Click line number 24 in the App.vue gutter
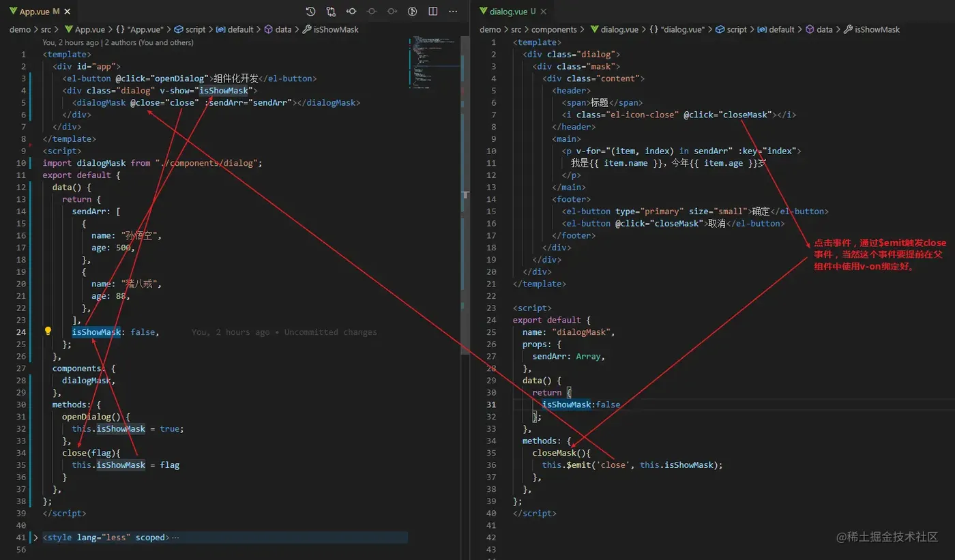This screenshot has width=955, height=560. (21, 331)
